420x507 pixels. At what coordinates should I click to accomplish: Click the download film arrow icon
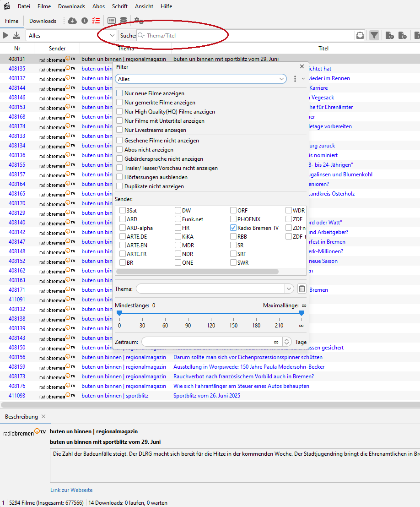click(16, 35)
